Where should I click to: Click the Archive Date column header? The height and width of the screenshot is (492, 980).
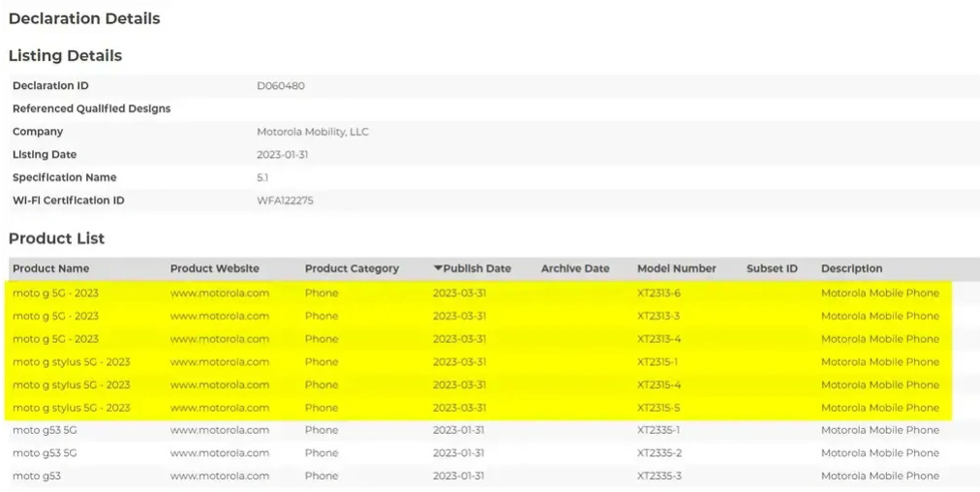click(x=575, y=268)
